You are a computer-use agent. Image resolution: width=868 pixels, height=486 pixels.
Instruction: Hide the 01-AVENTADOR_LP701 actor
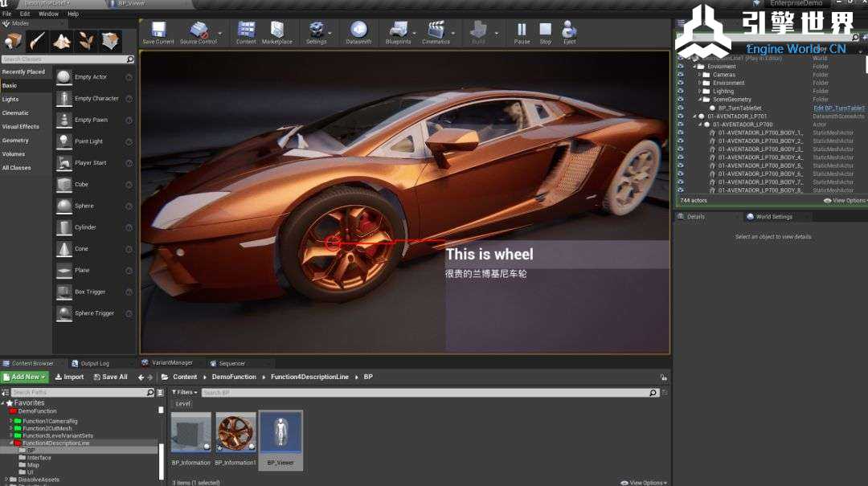click(x=681, y=116)
